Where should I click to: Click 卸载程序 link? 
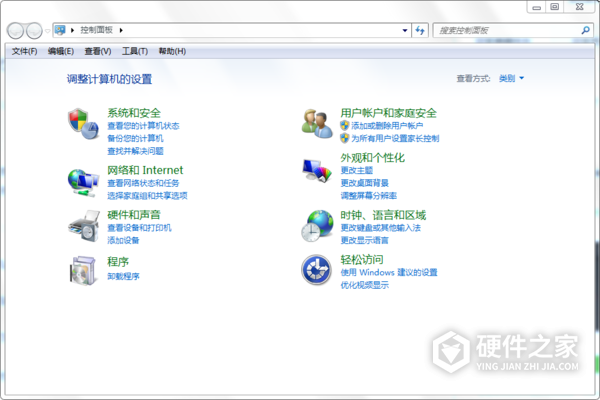tap(123, 276)
